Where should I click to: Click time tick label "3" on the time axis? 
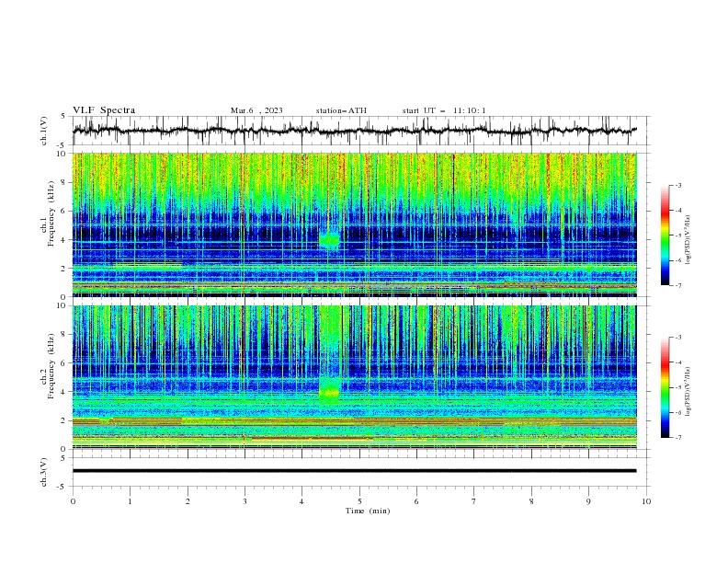(x=245, y=501)
